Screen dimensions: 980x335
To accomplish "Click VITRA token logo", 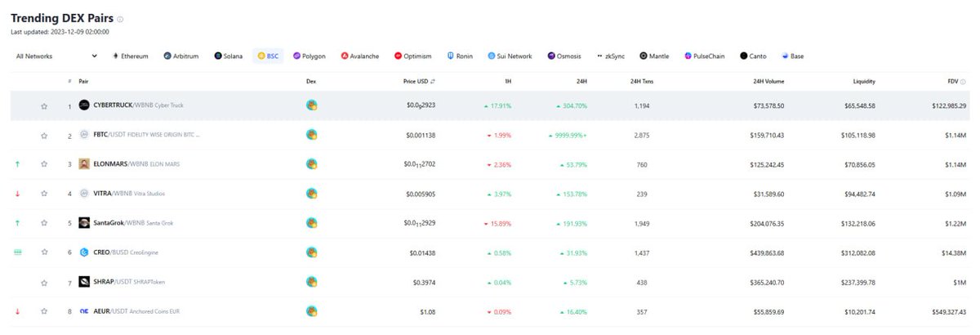I will (84, 194).
